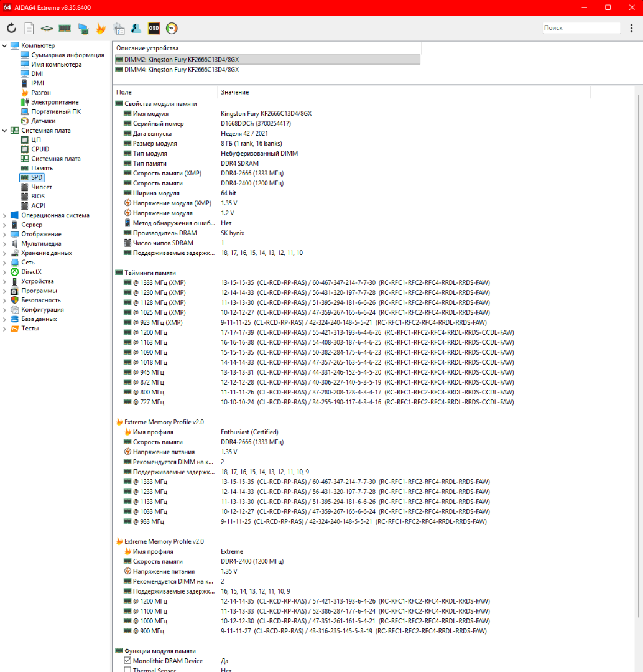This screenshot has width=643, height=672.
Task: Open the Чипсет page
Action: click(x=42, y=187)
